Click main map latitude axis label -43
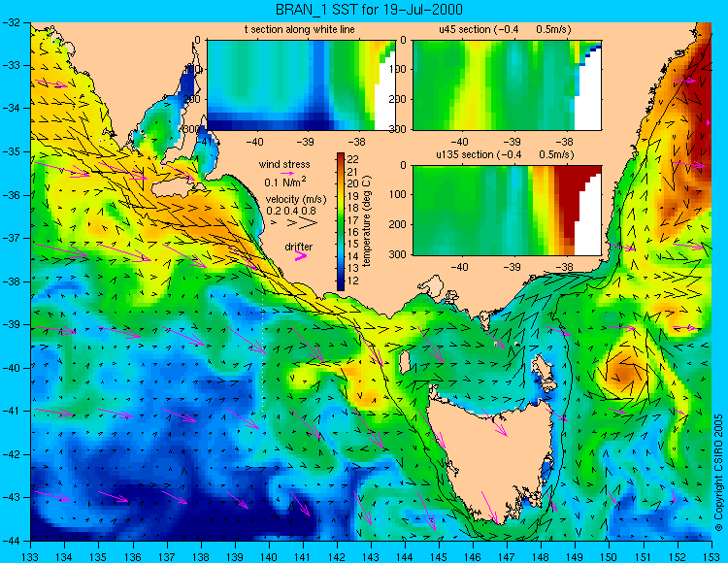728x563 pixels. [x=11, y=498]
